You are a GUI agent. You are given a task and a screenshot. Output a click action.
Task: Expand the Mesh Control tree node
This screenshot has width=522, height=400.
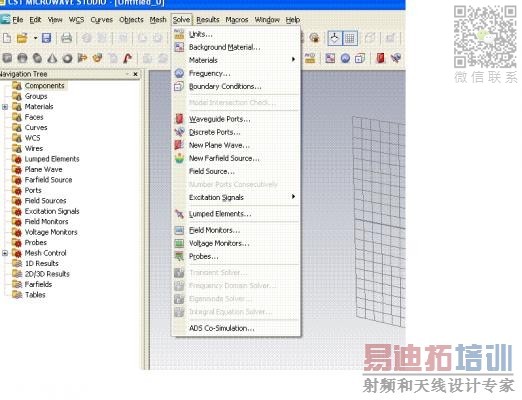coord(5,253)
